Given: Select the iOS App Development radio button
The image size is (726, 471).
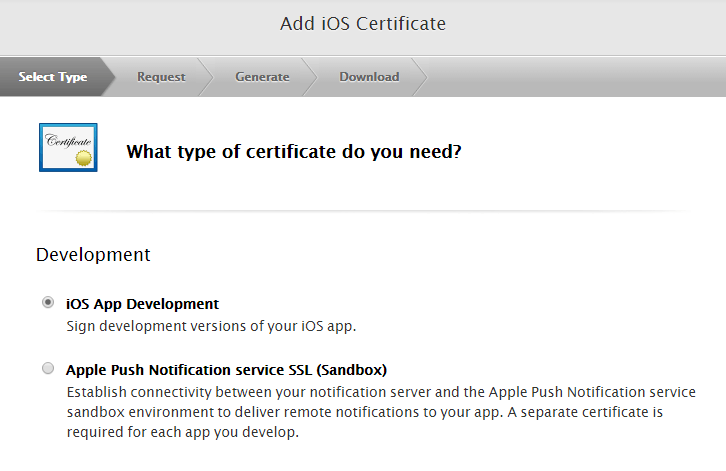Looking at the screenshot, I should tap(48, 303).
